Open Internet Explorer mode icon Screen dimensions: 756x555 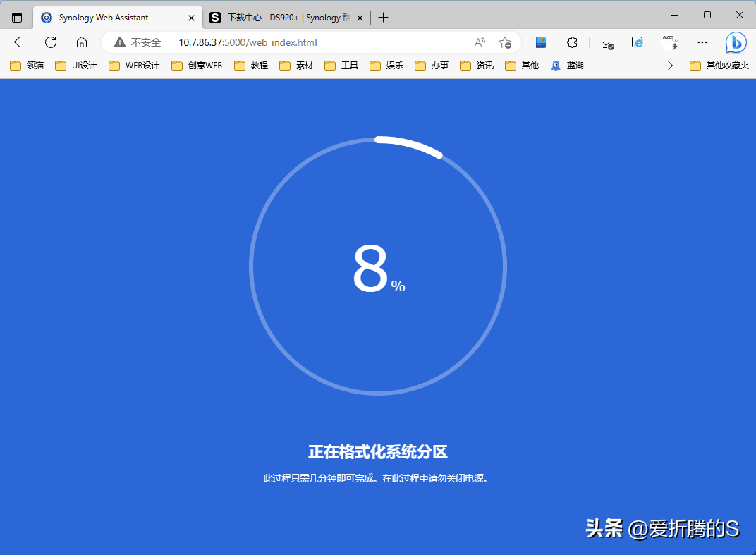point(638,42)
